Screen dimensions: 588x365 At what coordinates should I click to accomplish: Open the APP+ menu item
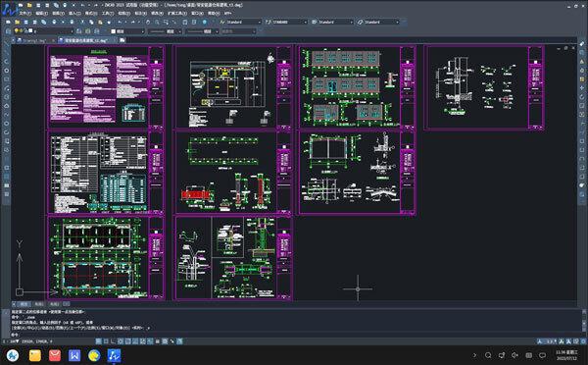click(x=228, y=13)
